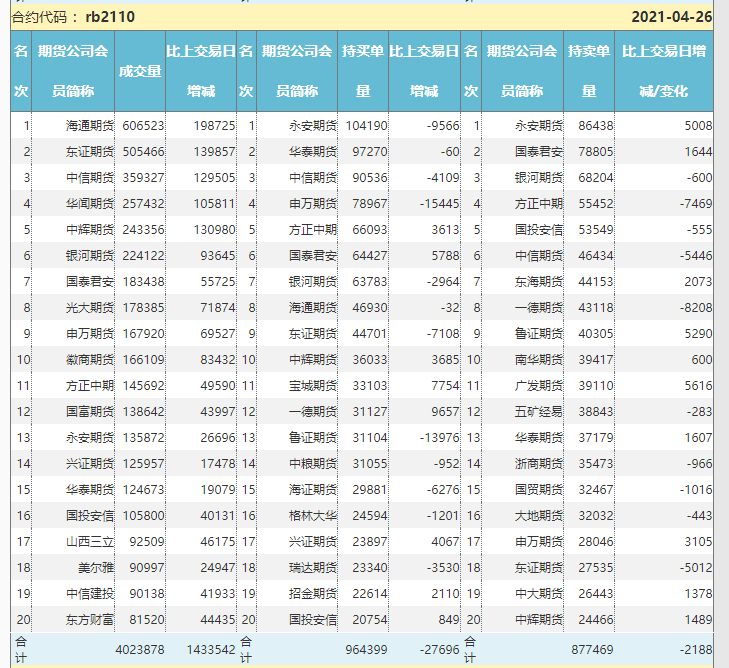Viewport: 729px width, 668px height.
Task: Click volume value 359327 of 中信期货
Action: pyautogui.click(x=143, y=178)
